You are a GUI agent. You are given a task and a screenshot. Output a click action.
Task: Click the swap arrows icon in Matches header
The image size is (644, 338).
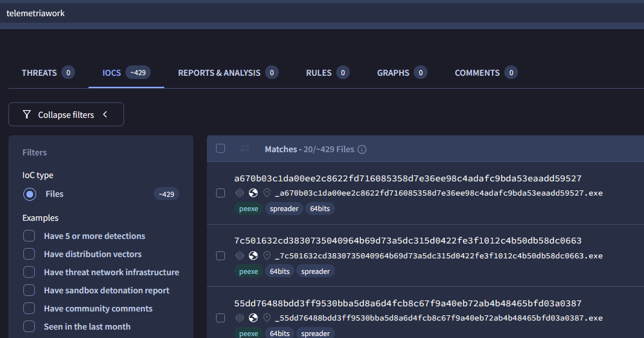[x=245, y=148]
